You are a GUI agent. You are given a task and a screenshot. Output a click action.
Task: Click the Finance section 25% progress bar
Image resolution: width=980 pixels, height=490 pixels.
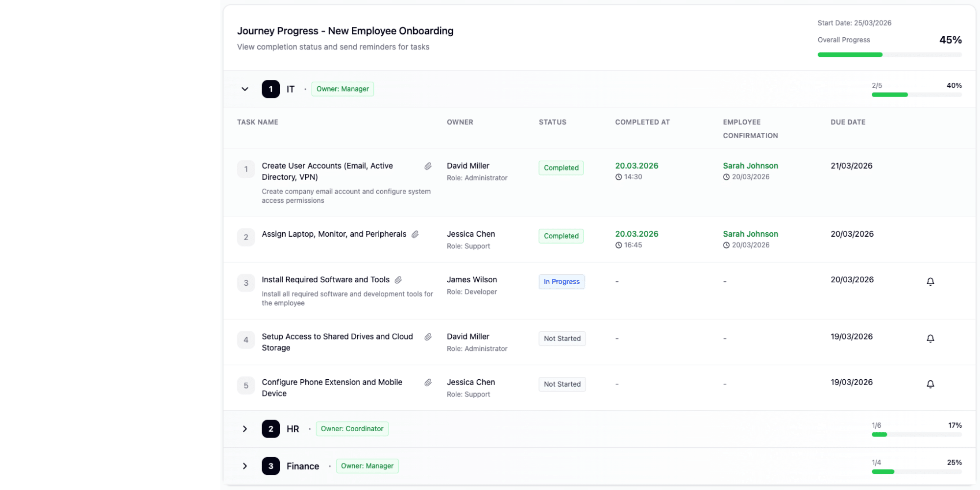(916, 472)
